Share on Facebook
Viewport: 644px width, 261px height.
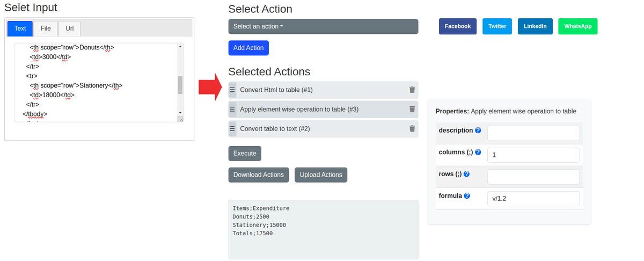click(458, 26)
